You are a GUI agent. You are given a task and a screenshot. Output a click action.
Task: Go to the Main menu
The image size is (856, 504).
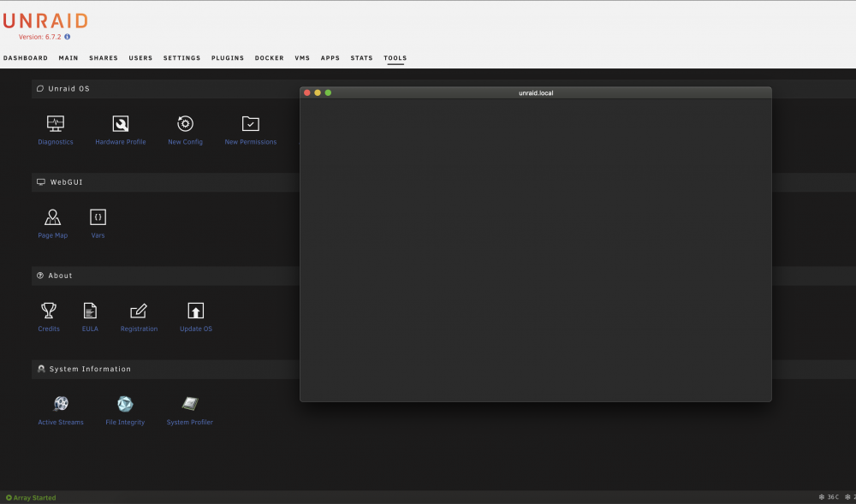click(x=68, y=58)
